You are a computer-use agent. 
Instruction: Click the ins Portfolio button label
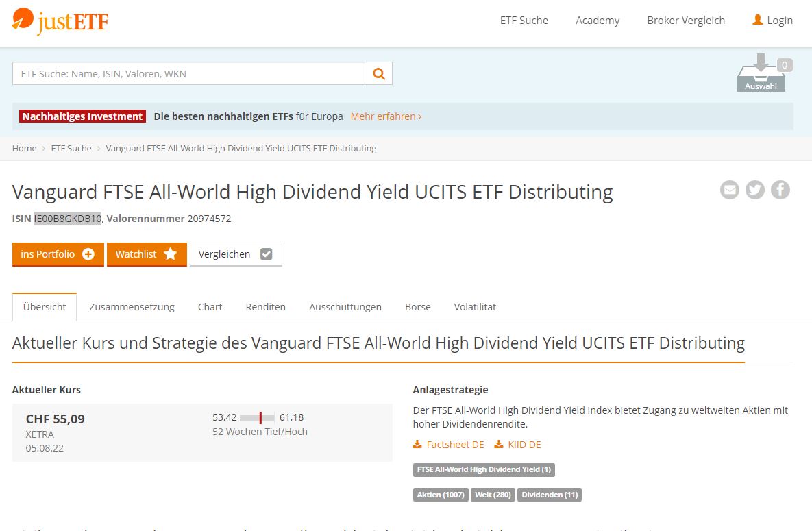[x=48, y=254]
